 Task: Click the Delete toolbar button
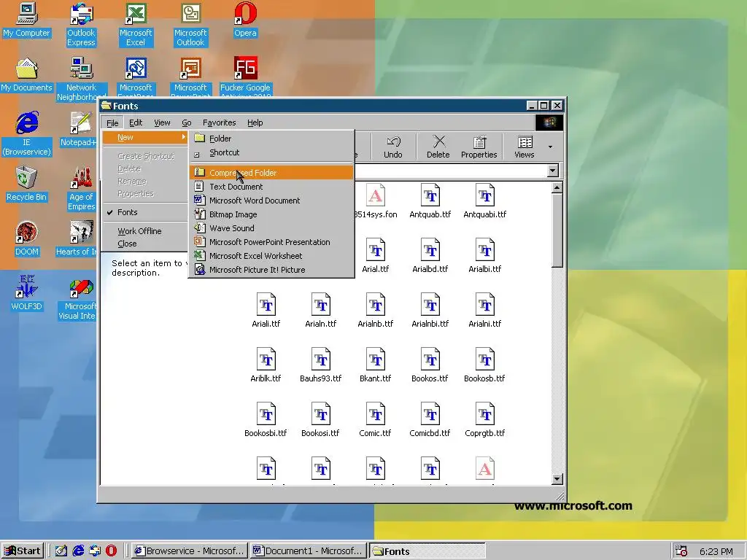[438, 147]
